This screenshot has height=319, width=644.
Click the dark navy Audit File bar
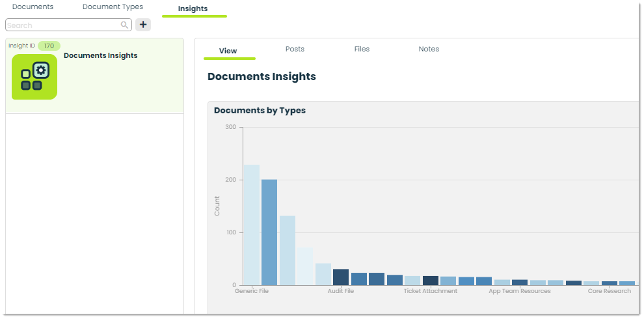point(341,277)
